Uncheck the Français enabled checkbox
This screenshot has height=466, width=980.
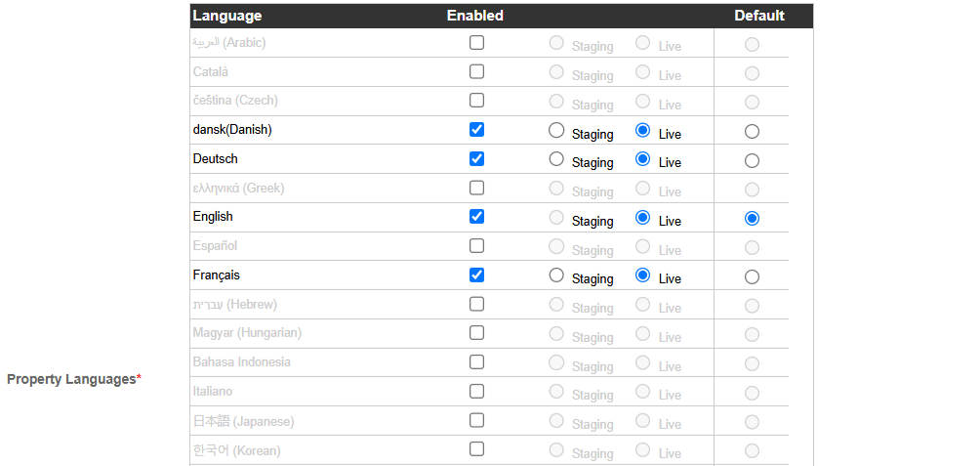click(x=477, y=275)
